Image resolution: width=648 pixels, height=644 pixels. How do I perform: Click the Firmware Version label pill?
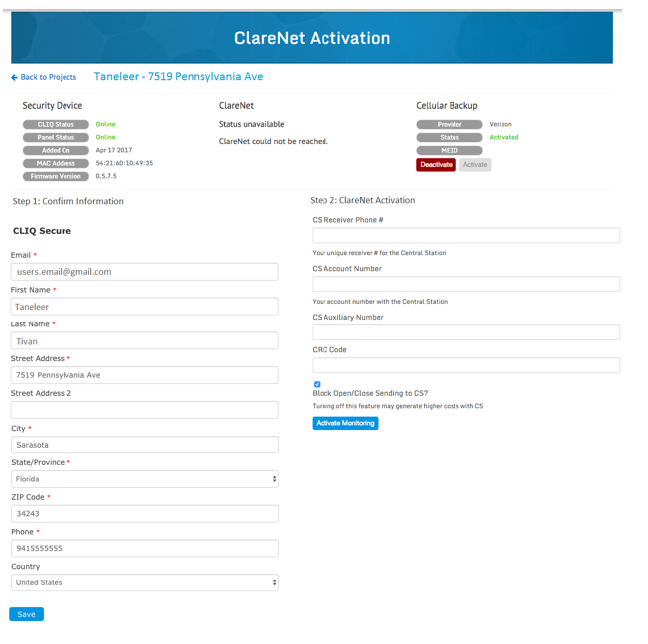coord(56,176)
